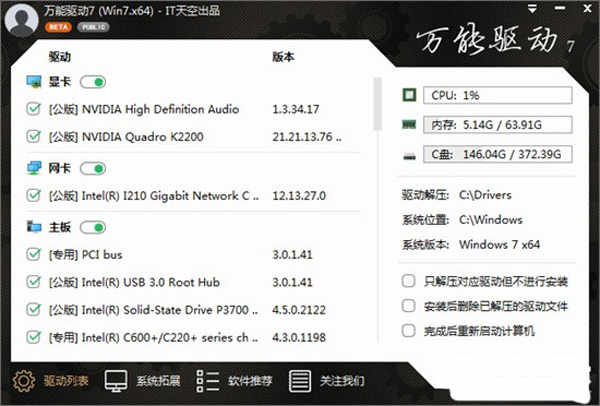
Task: Click the driver list scrollbar thumb
Action: point(378,103)
